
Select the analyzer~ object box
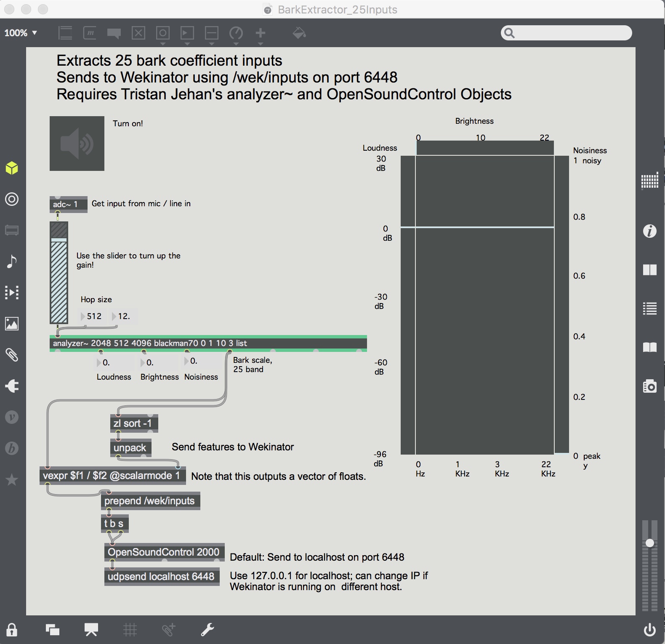point(208,343)
